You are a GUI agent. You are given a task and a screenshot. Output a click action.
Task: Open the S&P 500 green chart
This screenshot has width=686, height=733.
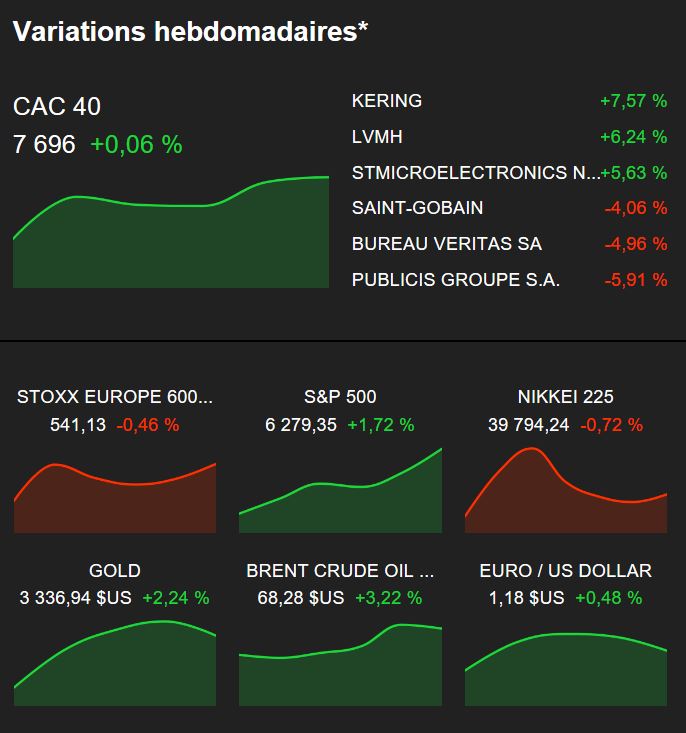tap(340, 490)
